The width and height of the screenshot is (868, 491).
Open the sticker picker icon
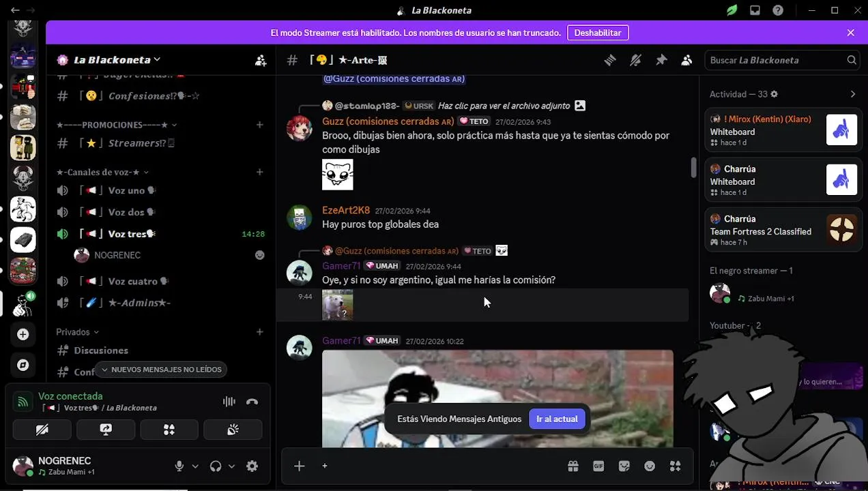tap(624, 466)
